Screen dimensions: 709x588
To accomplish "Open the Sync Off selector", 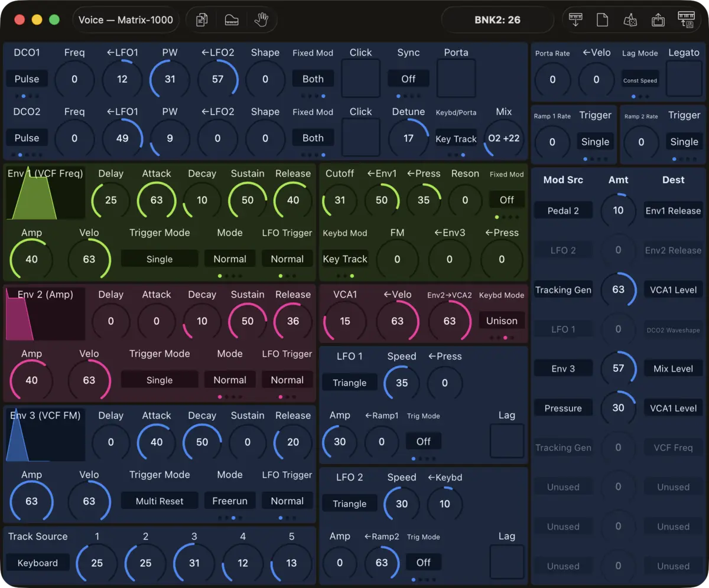I will 408,79.
